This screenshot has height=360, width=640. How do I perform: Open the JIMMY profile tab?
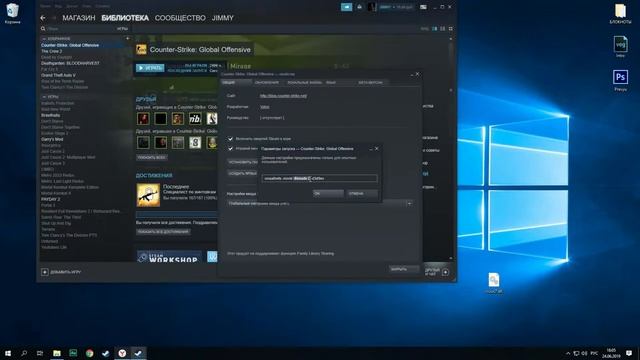click(222, 18)
